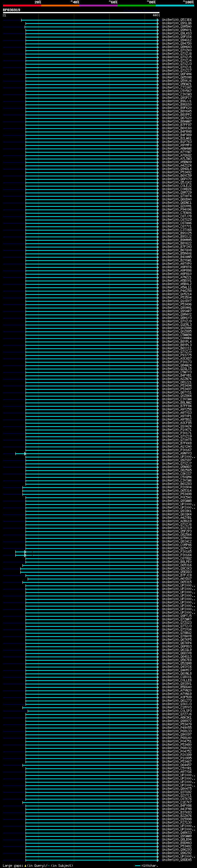Click the cyan ~100% legend segment
This screenshot has height=868, width=197.
point(175,6)
